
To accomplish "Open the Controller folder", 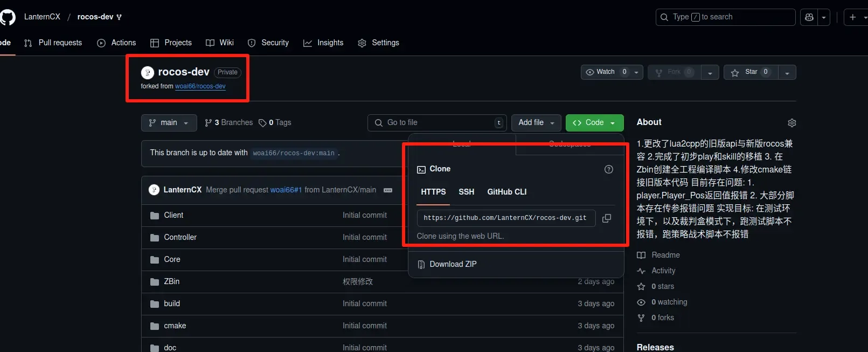I will [x=180, y=237].
